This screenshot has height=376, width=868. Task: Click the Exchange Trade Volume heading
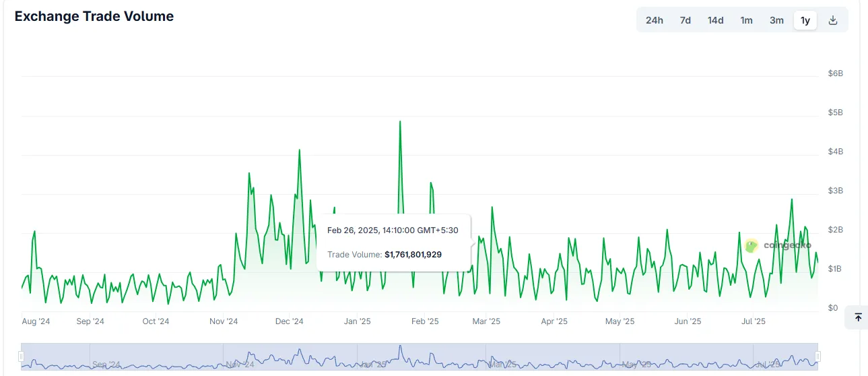click(94, 17)
